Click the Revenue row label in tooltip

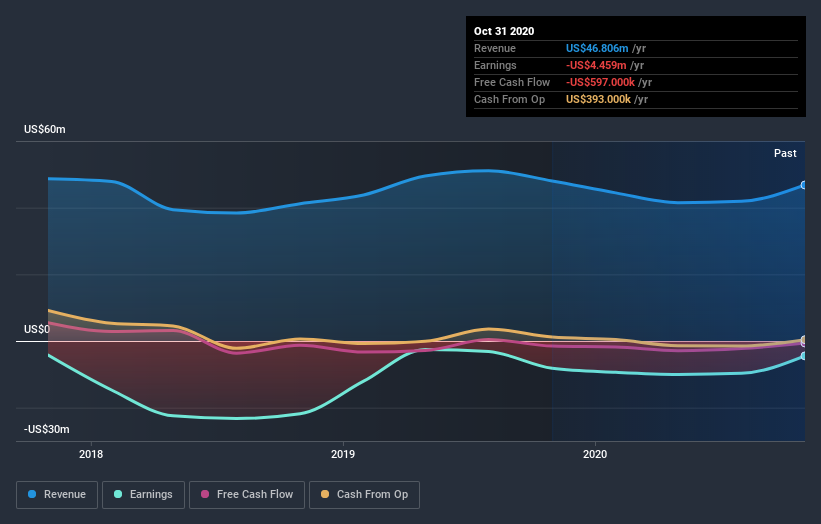point(495,48)
